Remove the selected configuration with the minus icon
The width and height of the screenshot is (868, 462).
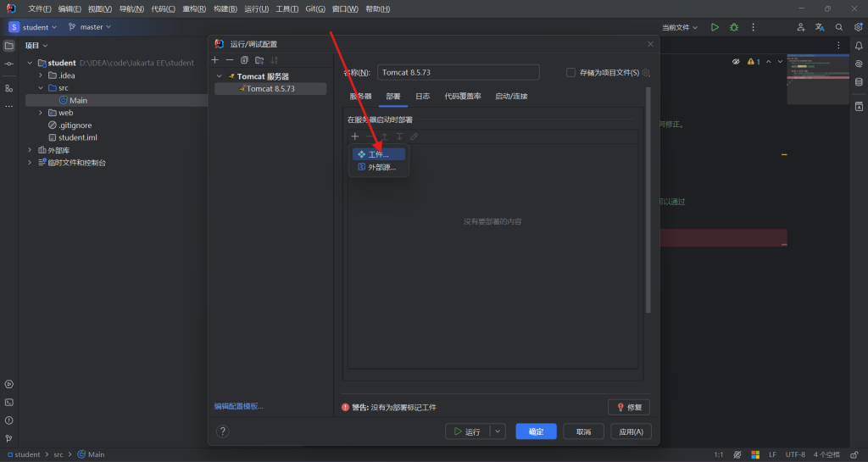[x=230, y=59]
